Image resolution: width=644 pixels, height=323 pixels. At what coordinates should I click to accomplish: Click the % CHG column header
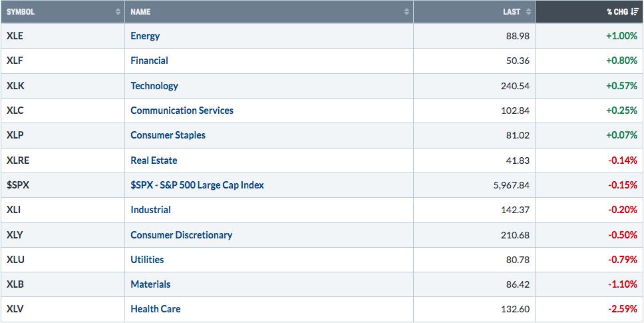coord(589,12)
